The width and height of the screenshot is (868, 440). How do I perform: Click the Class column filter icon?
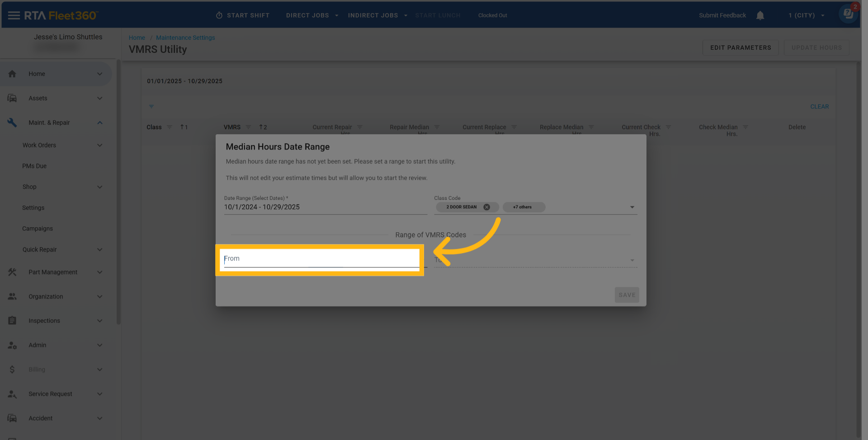(170, 127)
